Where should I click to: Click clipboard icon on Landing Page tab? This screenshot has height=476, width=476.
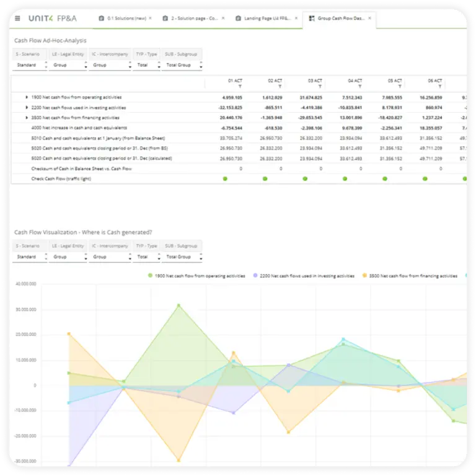(x=238, y=19)
